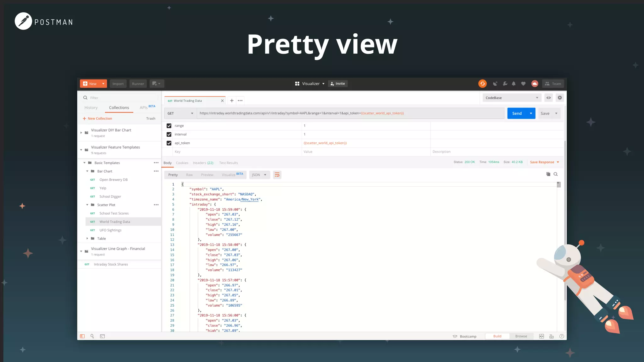Open environment management gear icon
644x362 pixels.
[x=560, y=98]
